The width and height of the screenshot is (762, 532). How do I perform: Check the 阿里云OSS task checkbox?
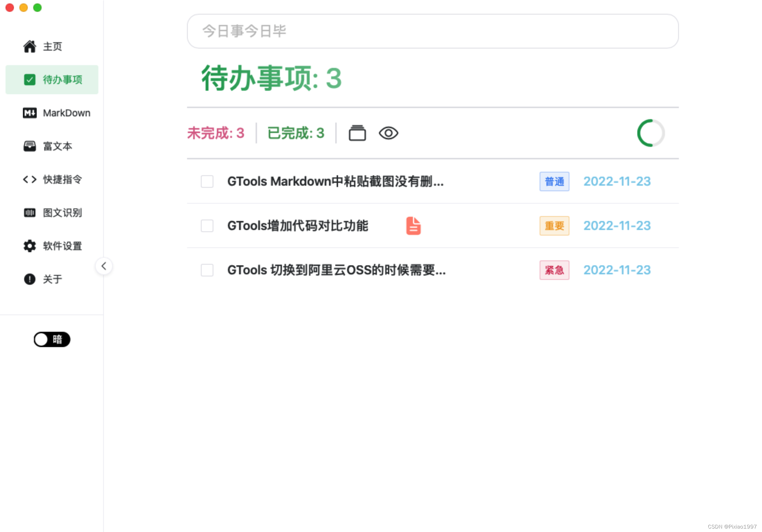[x=207, y=270]
